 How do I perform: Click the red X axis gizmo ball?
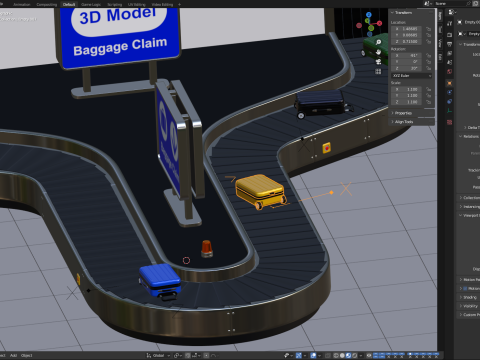379,23
